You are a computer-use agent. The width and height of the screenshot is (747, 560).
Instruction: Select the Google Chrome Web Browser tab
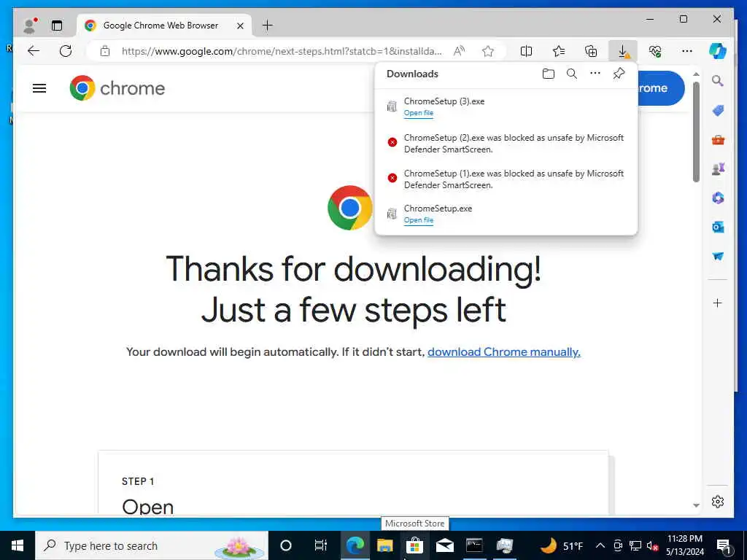pos(163,26)
